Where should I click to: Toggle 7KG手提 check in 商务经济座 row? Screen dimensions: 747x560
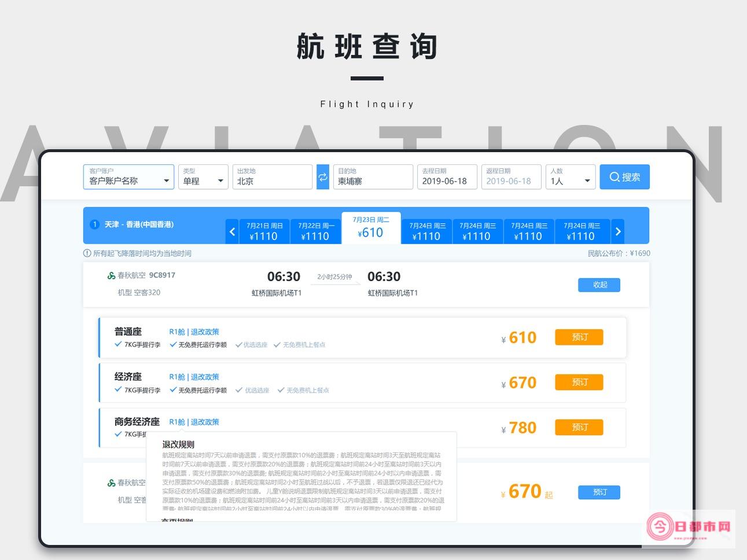[118, 434]
